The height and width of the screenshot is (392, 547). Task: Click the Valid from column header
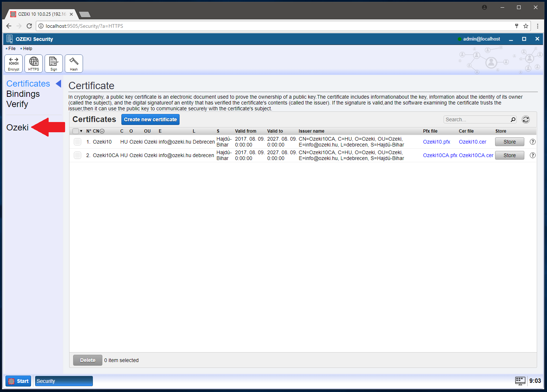pyautogui.click(x=246, y=131)
